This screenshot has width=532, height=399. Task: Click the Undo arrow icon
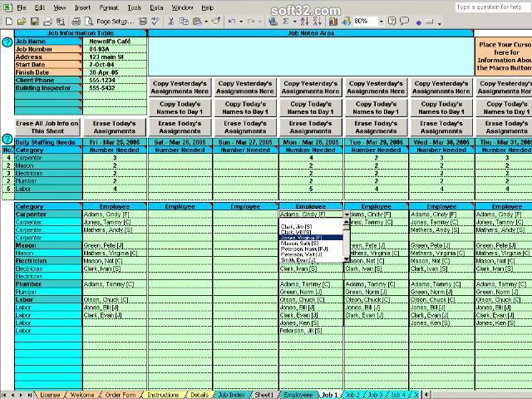coord(232,22)
